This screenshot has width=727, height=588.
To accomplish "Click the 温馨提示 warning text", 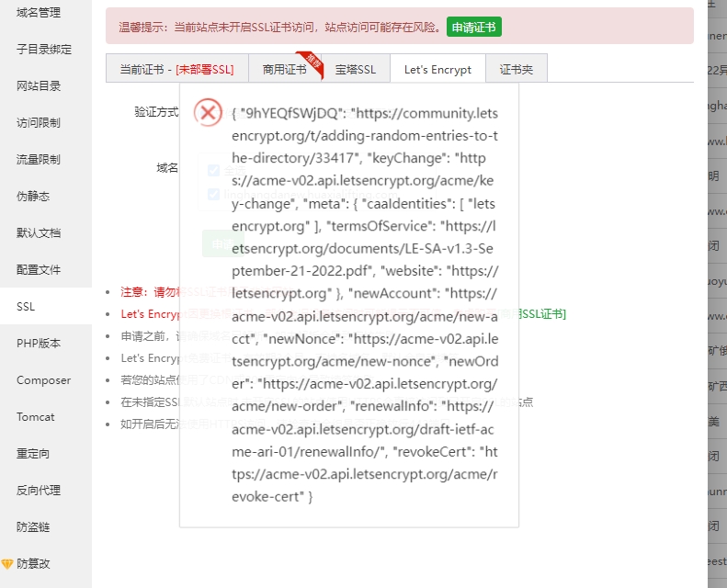I will click(280, 28).
